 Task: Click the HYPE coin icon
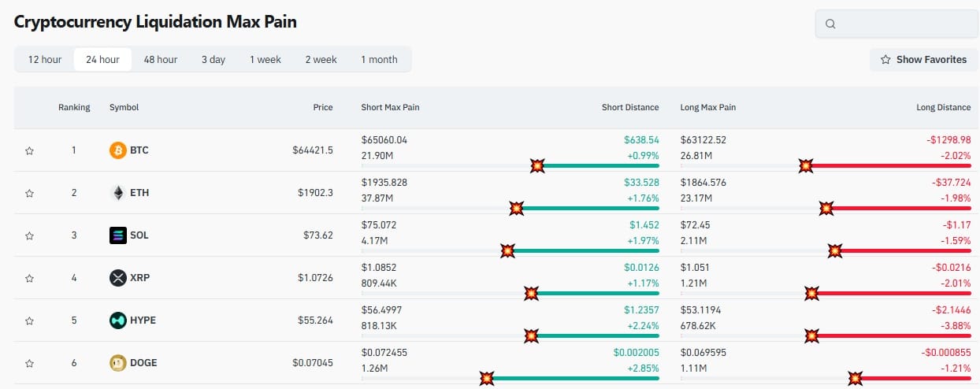[x=117, y=320]
